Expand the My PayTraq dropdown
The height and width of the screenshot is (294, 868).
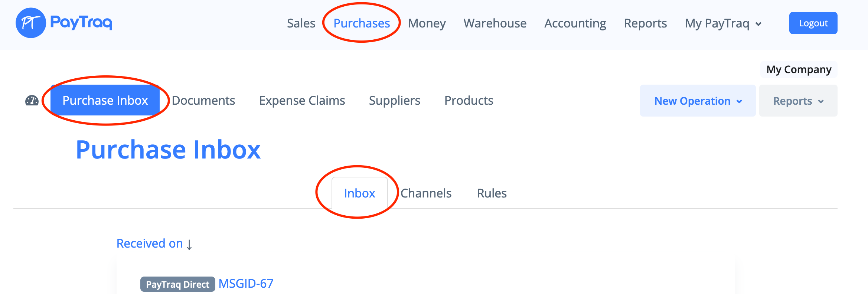coord(723,23)
